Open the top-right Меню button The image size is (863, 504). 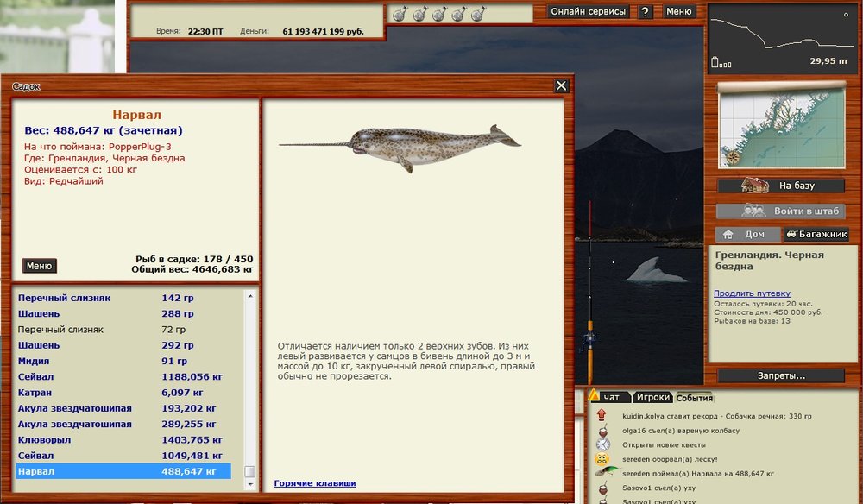tap(679, 12)
